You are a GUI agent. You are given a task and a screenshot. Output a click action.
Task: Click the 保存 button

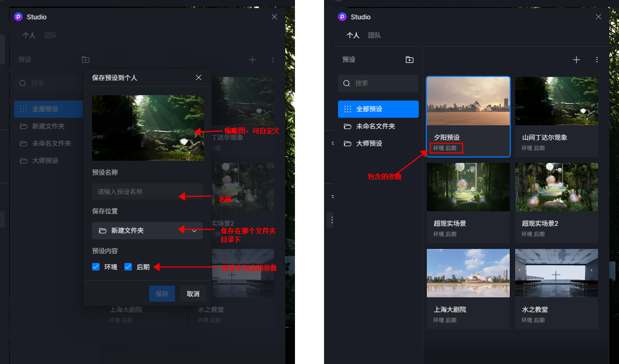click(162, 294)
